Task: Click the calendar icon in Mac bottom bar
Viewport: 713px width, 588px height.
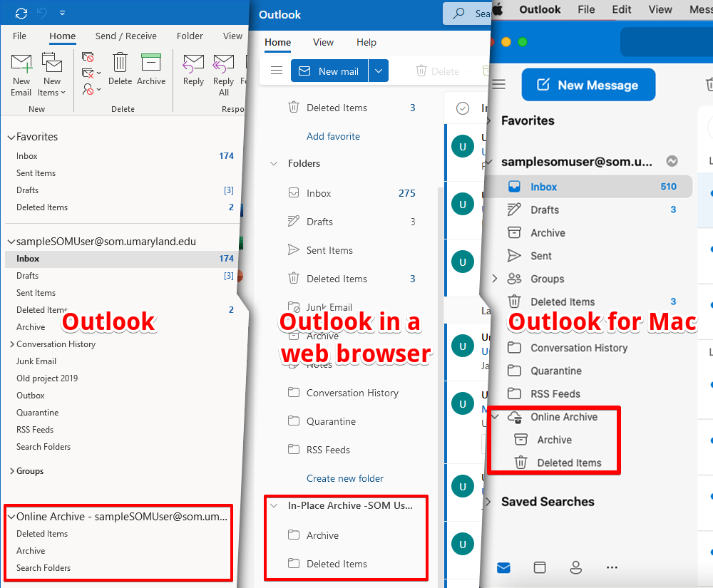Action: click(x=540, y=567)
